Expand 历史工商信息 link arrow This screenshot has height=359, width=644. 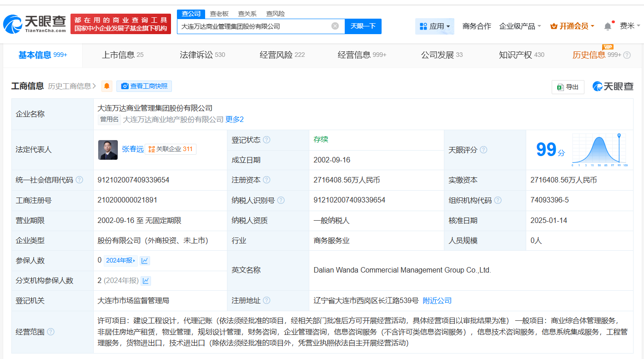[72, 86]
